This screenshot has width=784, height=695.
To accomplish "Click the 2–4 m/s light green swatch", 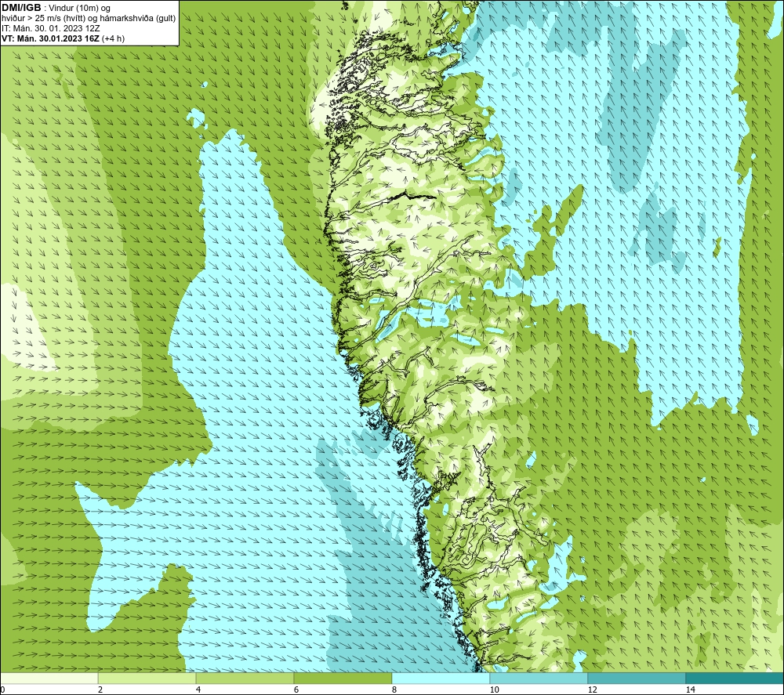I will [147, 678].
